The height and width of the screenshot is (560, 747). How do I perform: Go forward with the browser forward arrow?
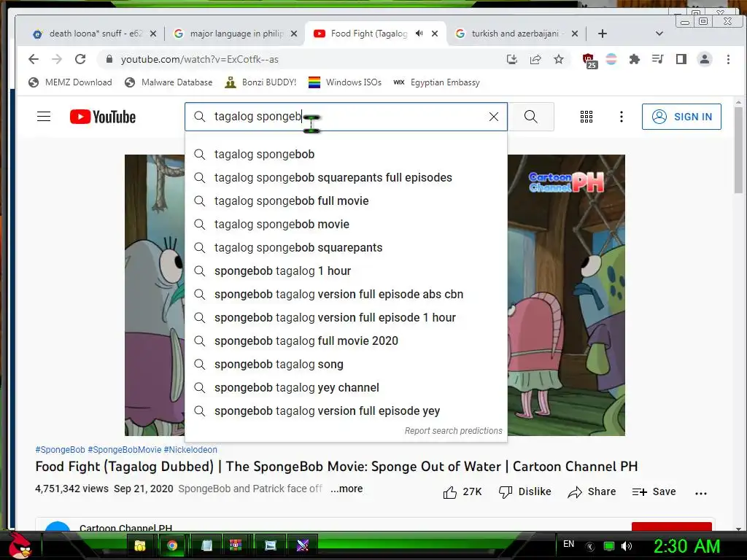coord(57,59)
